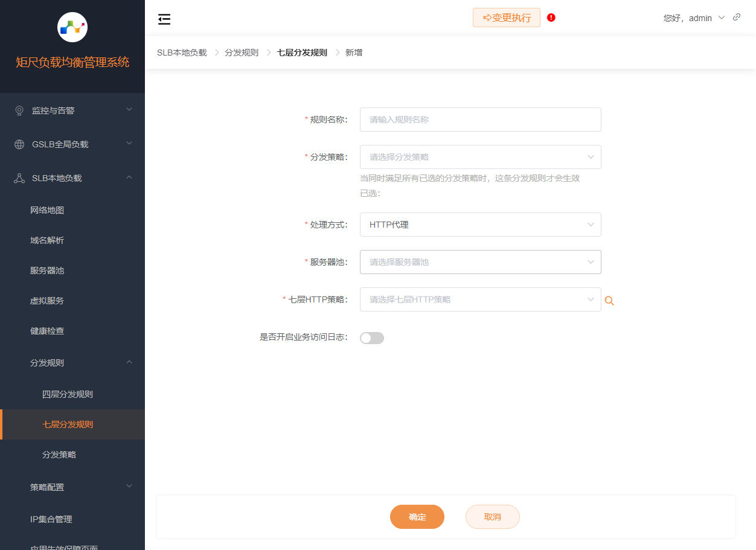Click the 新增 breadcrumb text

(x=354, y=53)
